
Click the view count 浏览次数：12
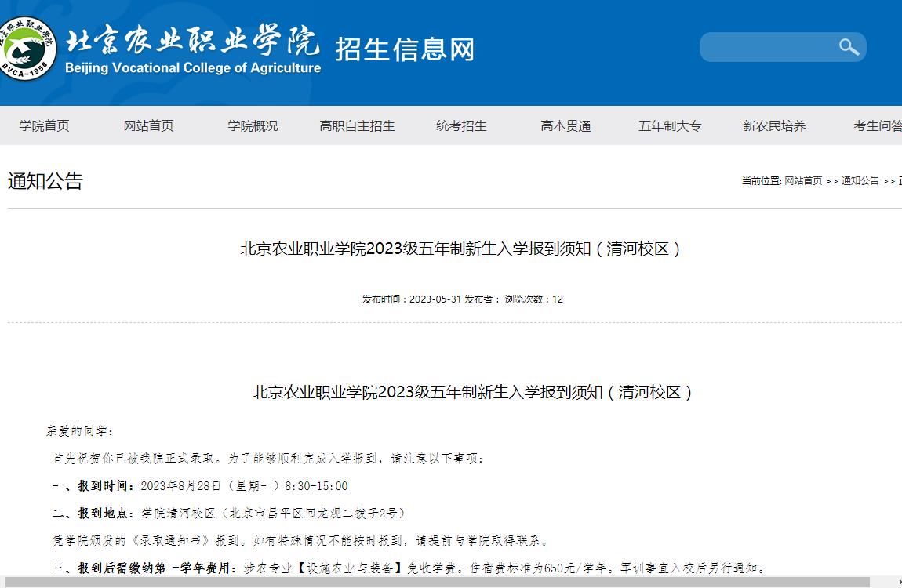pos(534,299)
